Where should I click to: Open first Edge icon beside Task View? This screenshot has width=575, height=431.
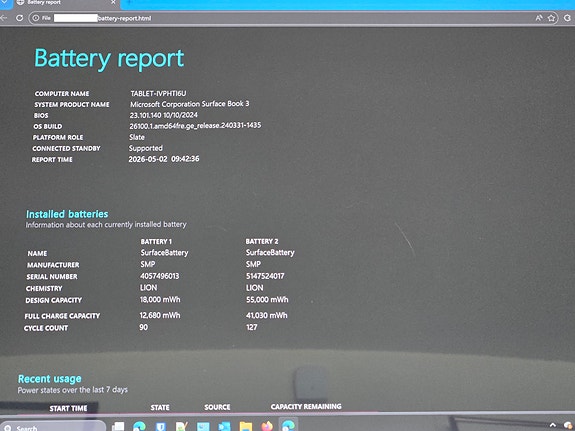tap(139, 426)
